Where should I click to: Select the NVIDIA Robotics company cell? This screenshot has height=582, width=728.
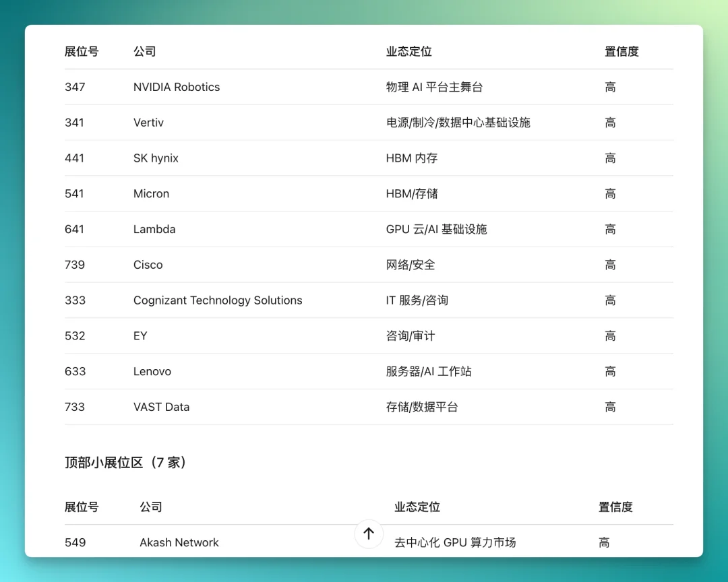(x=177, y=88)
